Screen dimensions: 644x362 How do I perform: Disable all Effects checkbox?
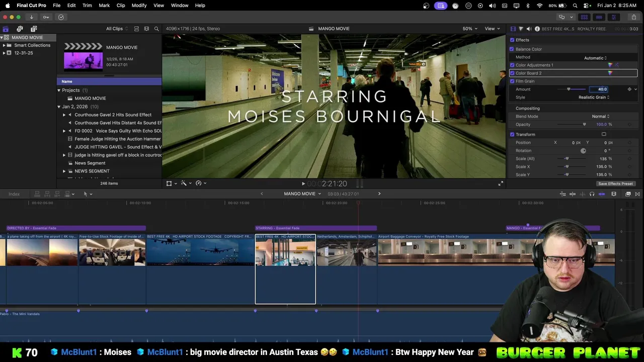512,40
